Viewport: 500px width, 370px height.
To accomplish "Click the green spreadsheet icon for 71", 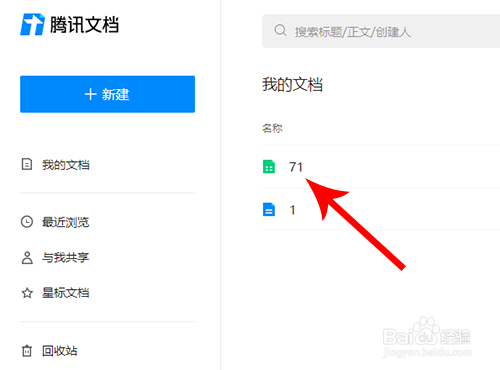I will [269, 167].
